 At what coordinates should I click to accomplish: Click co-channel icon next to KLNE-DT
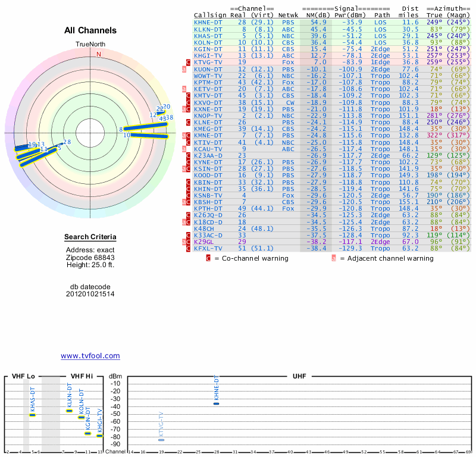coord(189,122)
